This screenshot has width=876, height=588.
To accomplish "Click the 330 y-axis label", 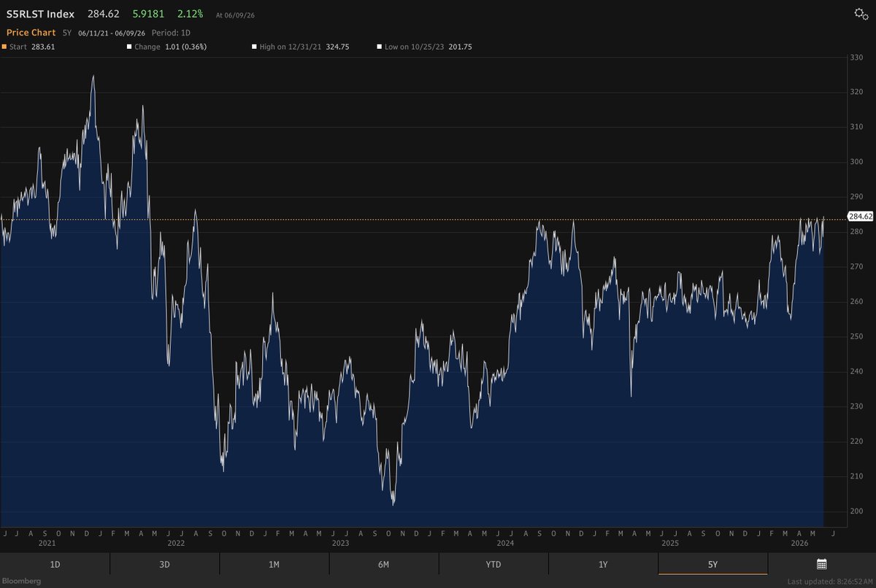I will (857, 57).
